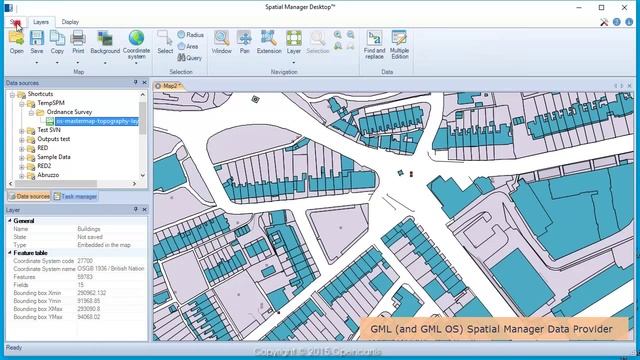
Task: Close the Data sources panel
Action: point(144,82)
